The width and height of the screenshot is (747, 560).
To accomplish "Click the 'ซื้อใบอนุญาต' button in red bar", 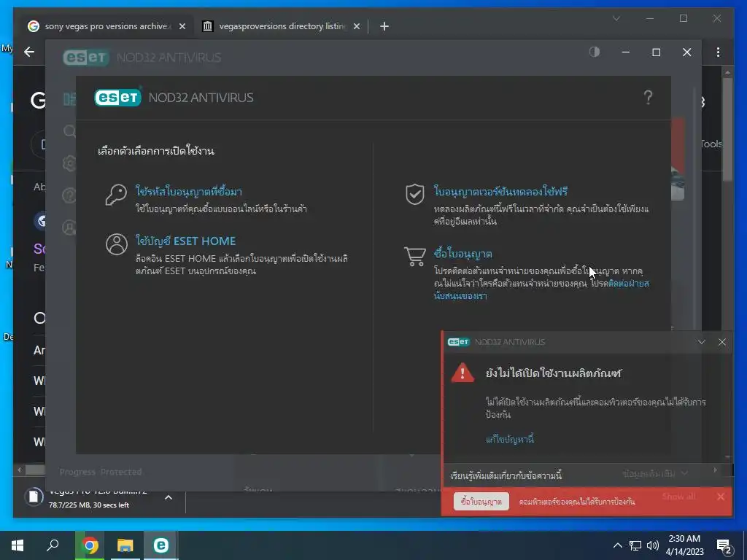I will pyautogui.click(x=481, y=502).
